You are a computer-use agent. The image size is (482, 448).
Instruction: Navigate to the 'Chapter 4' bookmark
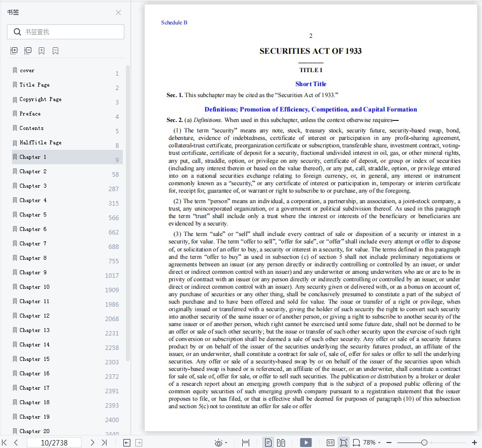[67, 200]
